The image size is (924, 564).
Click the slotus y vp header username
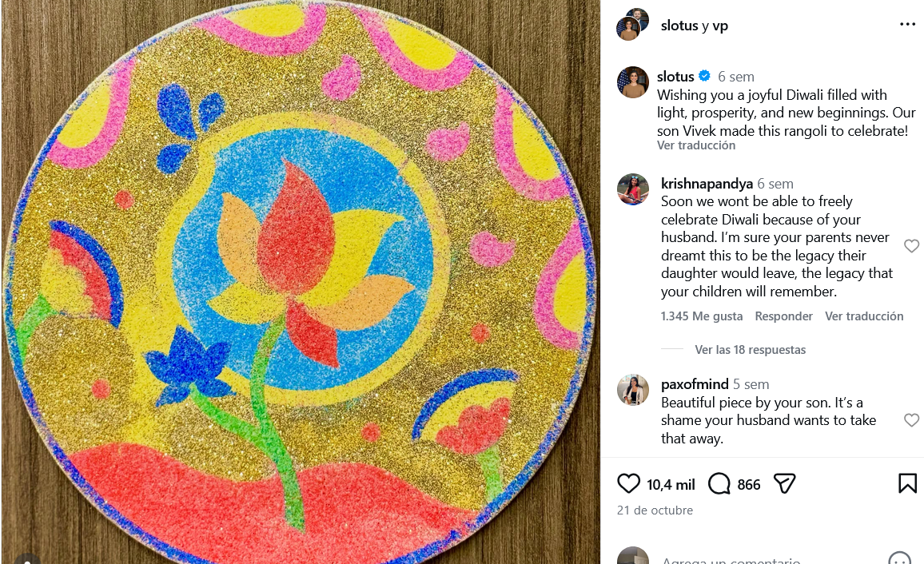point(694,26)
